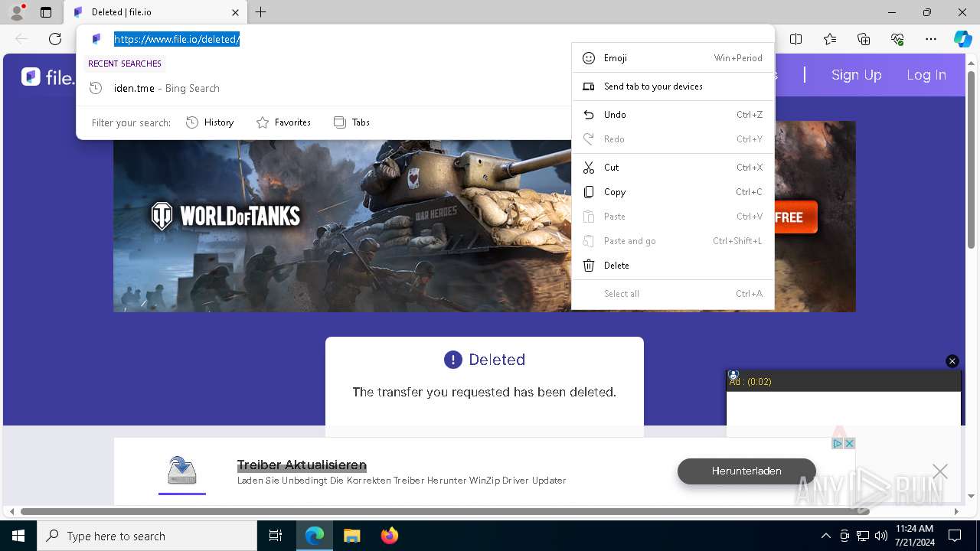
Task: Click the driver download icon in ad
Action: (x=182, y=470)
